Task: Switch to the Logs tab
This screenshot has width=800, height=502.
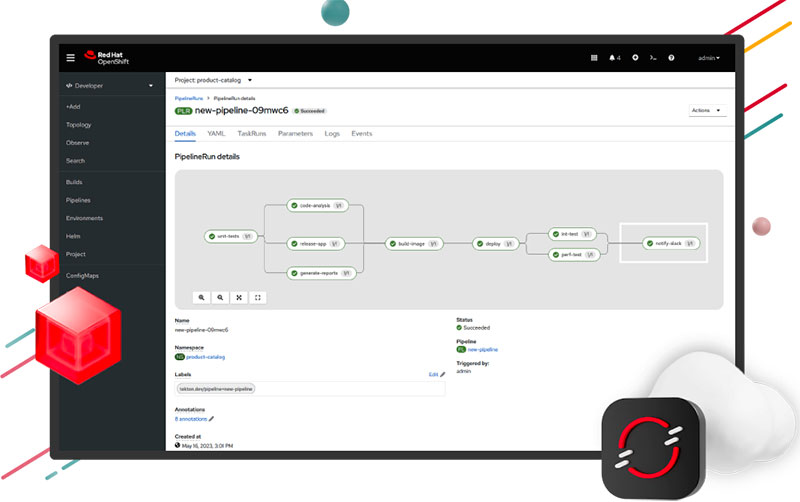Action: pyautogui.click(x=332, y=134)
